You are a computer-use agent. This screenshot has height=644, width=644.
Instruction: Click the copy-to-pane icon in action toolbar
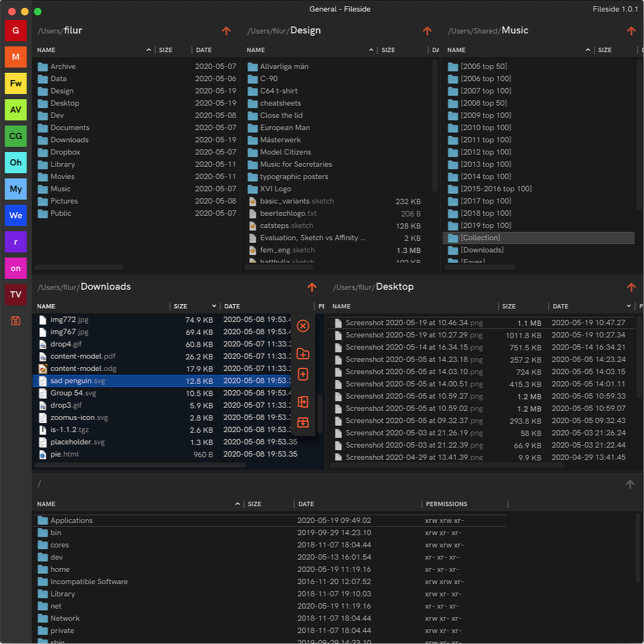(x=303, y=402)
